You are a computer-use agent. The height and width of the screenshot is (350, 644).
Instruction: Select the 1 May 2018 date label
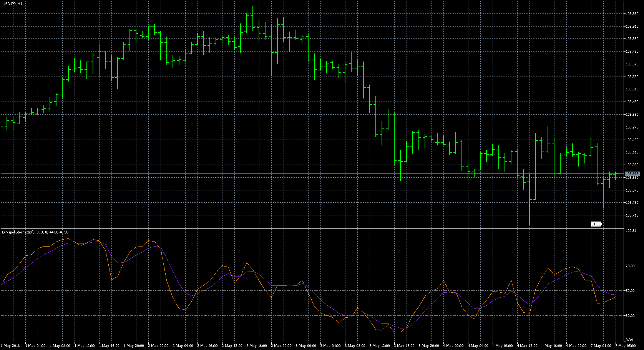[10, 346]
